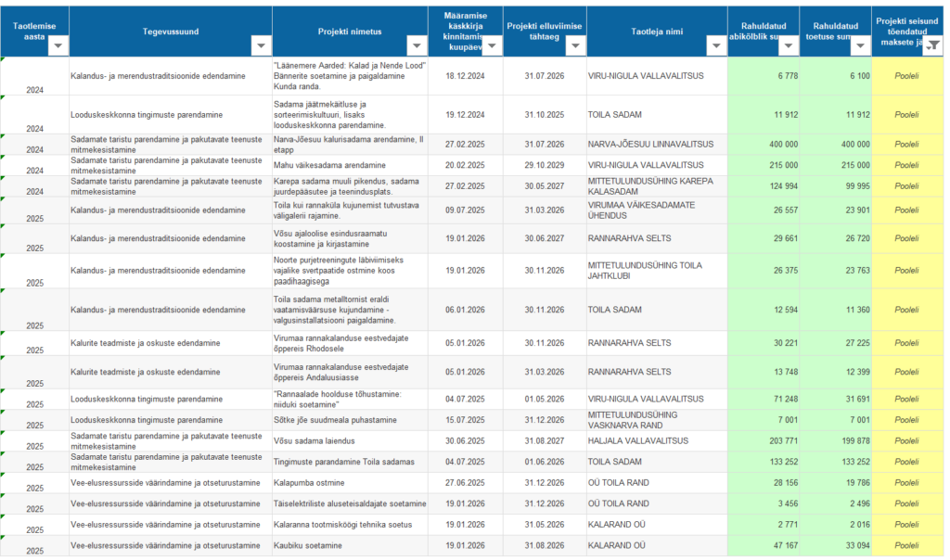Screen dimensions: 950x560
Task: Select the date cell 18.12.2024
Action: click(465, 76)
